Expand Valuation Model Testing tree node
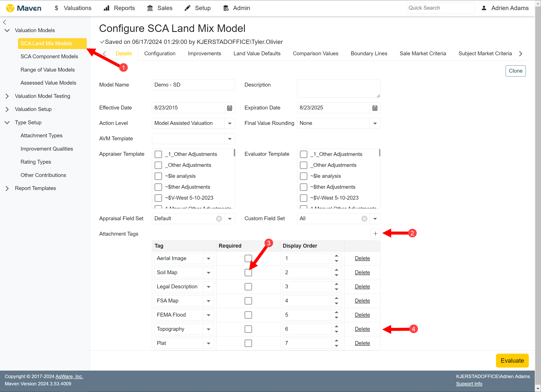 pyautogui.click(x=7, y=96)
